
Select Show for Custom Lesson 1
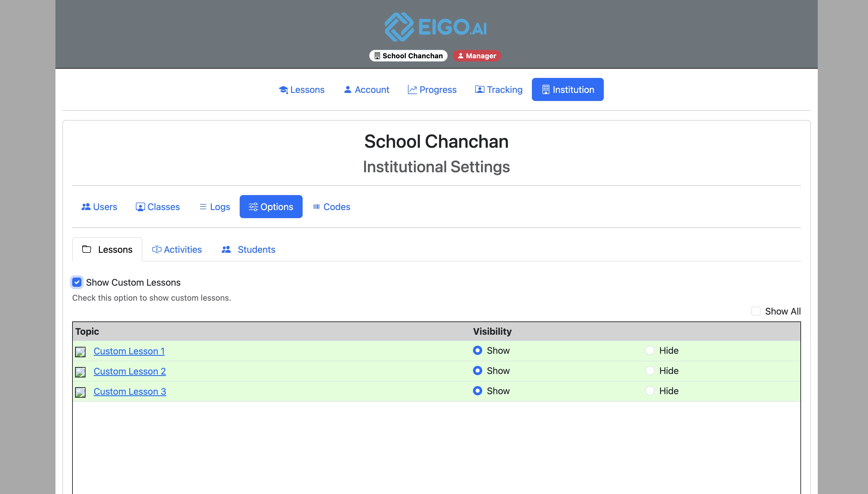pos(477,350)
